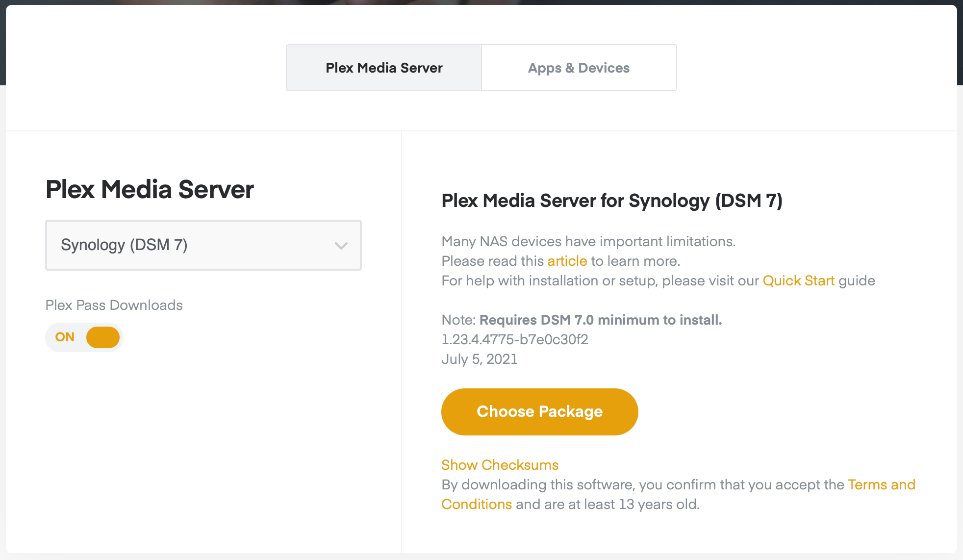Turn off the Plex Pass Downloads toggle
Screen dimensions: 963x560
(84, 337)
